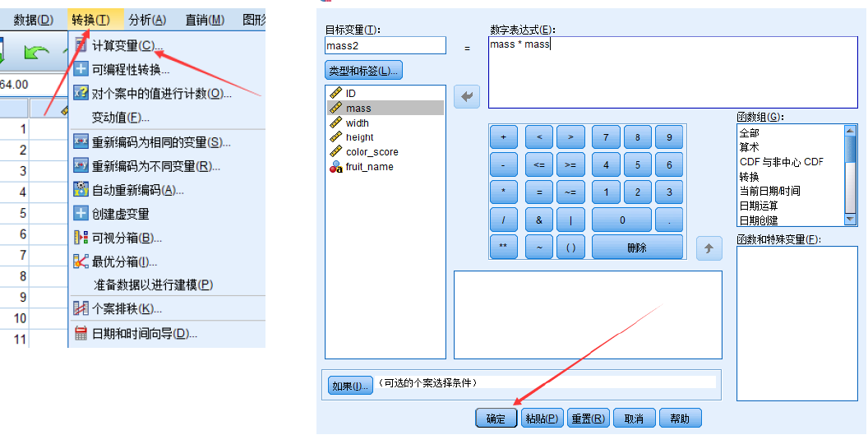Select 自动重新编码(A)... entry
This screenshot has width=868, height=435.
pos(138,190)
